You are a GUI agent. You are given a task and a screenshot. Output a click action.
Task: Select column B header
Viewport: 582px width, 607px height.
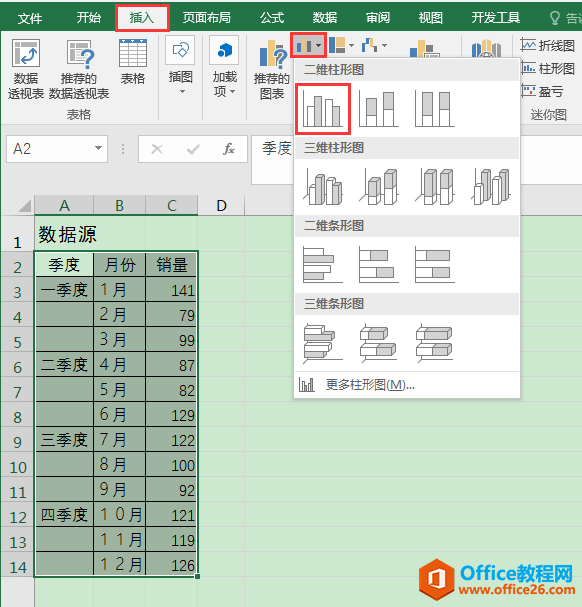point(120,206)
